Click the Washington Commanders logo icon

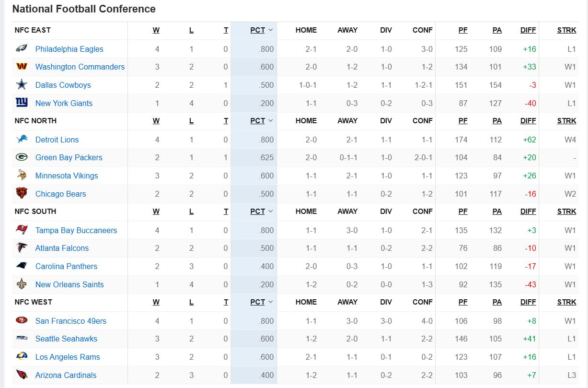(22, 67)
